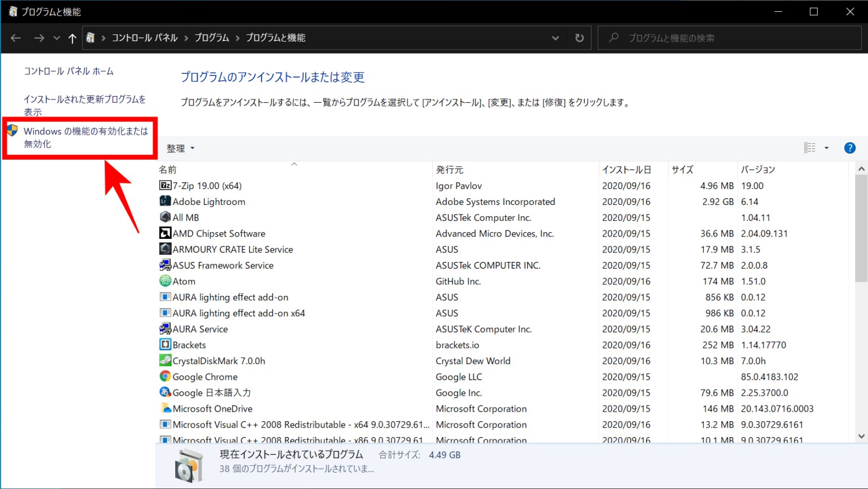Refresh the page using the refresh icon

click(579, 37)
